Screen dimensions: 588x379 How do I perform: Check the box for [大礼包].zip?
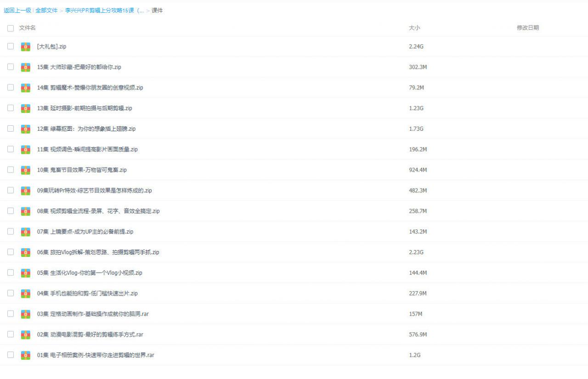pyautogui.click(x=11, y=46)
